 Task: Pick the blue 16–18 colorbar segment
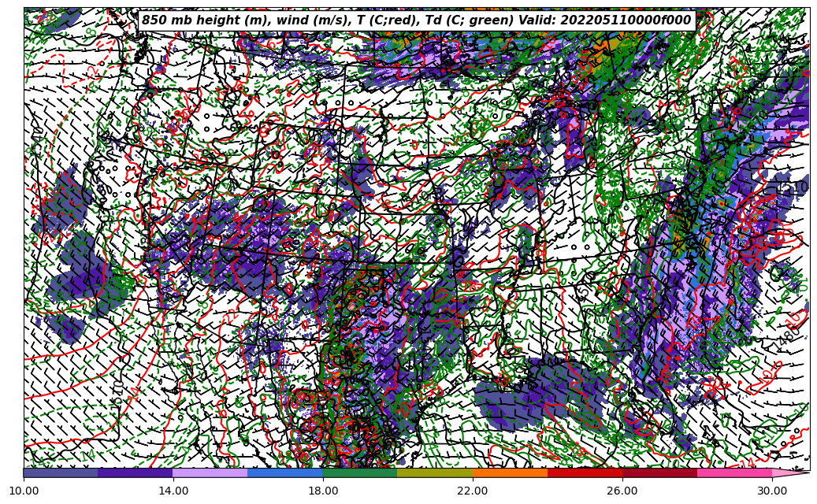pos(285,472)
